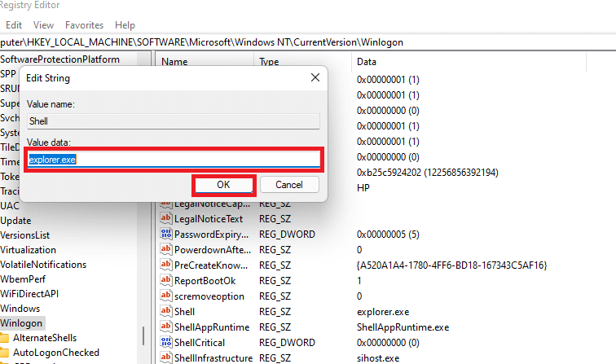Viewport: 616px width, 364px height.
Task: Click the Shell string value icon
Action: pos(166,311)
